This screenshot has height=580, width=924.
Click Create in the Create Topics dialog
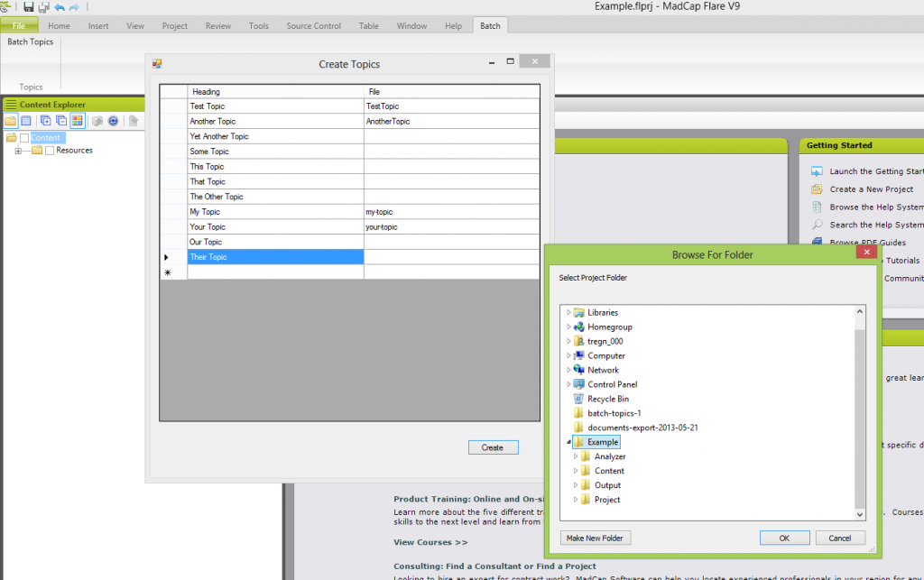click(x=493, y=447)
